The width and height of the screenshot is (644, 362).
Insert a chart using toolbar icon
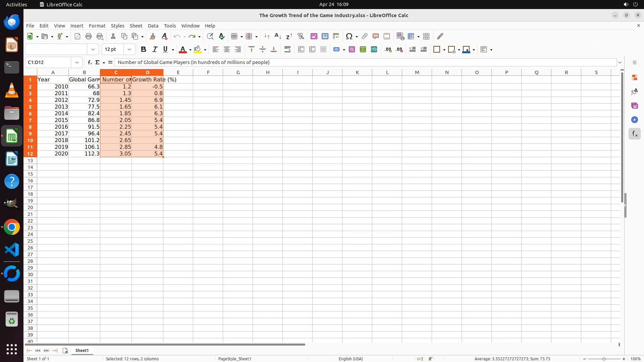point(325,36)
